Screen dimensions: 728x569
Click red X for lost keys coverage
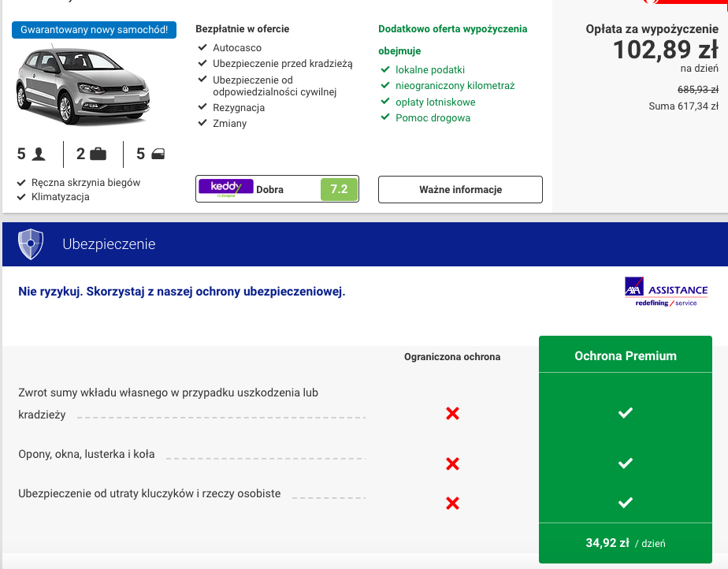point(452,503)
